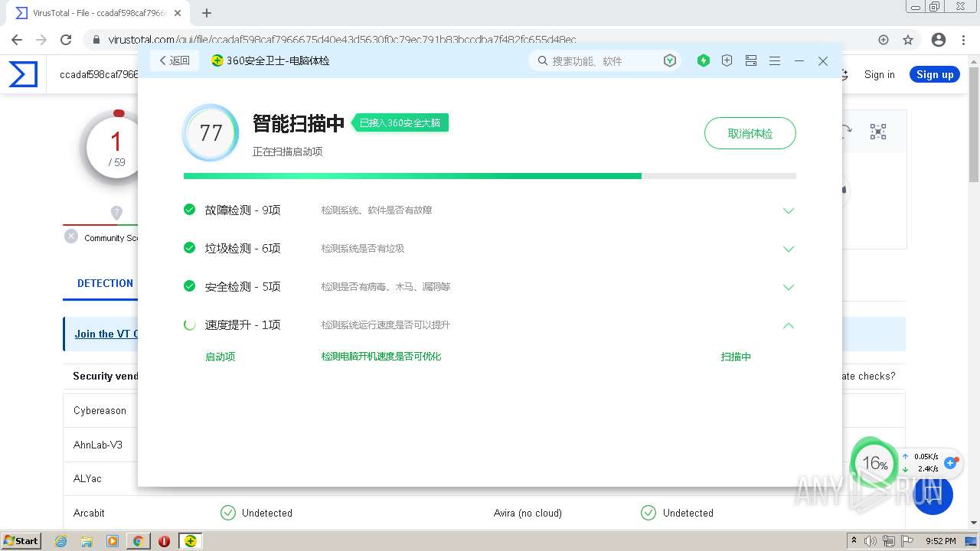Click the 故障检测 - 9项 row label
The width and height of the screenshot is (980, 551).
click(x=243, y=210)
